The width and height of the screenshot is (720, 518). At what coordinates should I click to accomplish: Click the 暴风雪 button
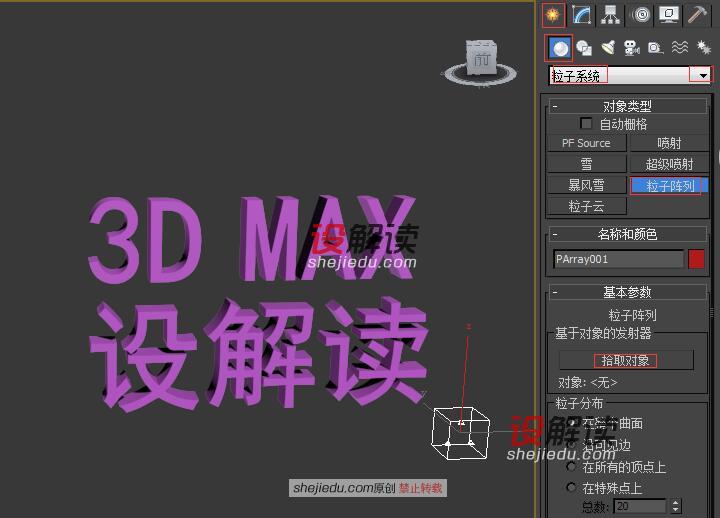pos(586,186)
